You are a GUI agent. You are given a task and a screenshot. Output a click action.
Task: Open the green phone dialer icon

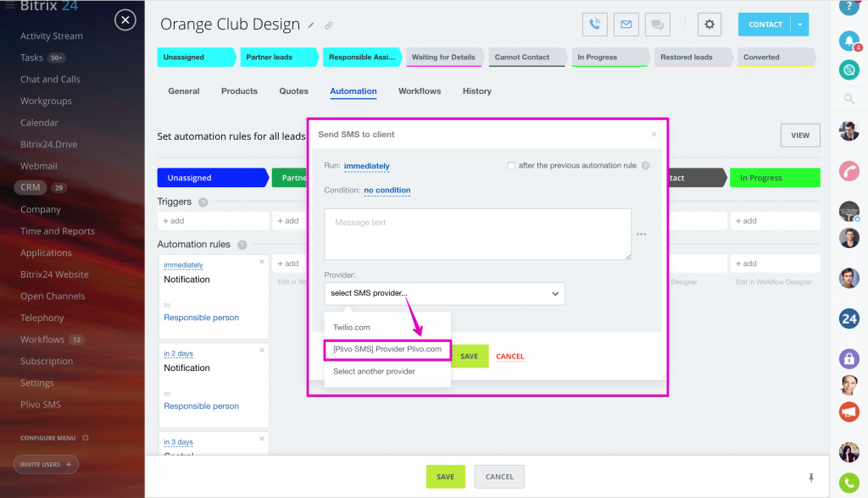tap(849, 483)
